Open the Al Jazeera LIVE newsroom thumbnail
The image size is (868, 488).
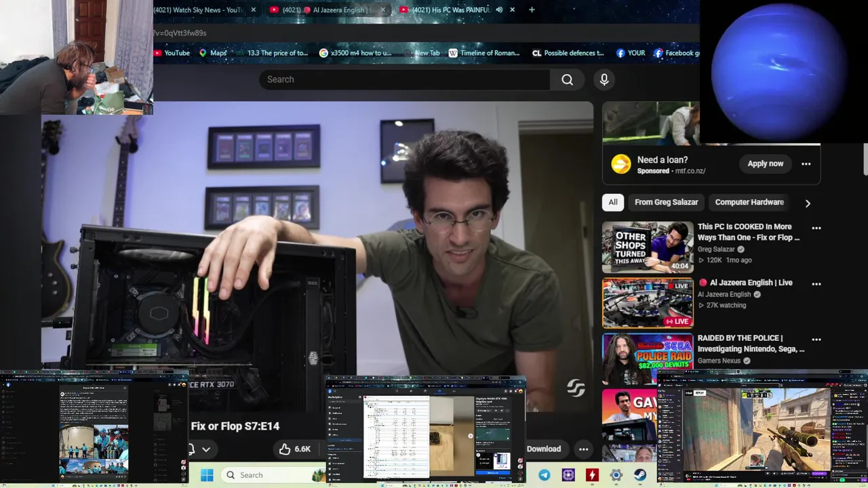pyautogui.click(x=648, y=303)
